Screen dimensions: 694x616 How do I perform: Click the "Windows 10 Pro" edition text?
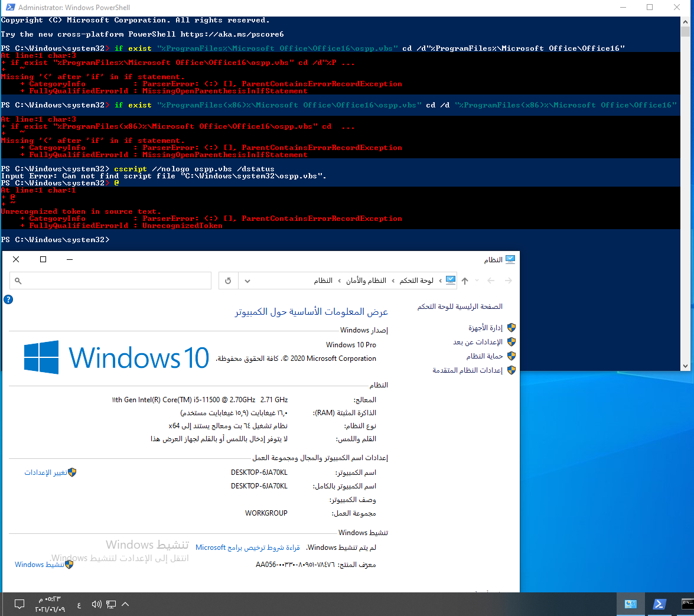(x=351, y=345)
